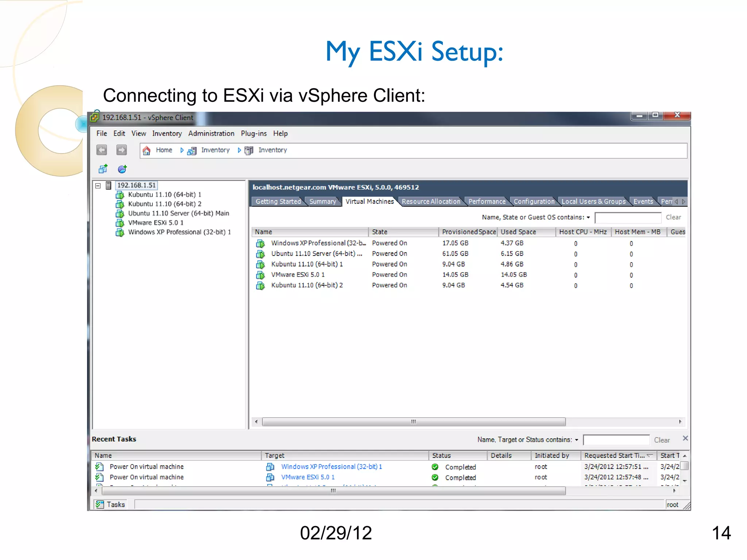Open the Inventory menu
Image resolution: width=747 pixels, height=560 pixels.
point(167,133)
